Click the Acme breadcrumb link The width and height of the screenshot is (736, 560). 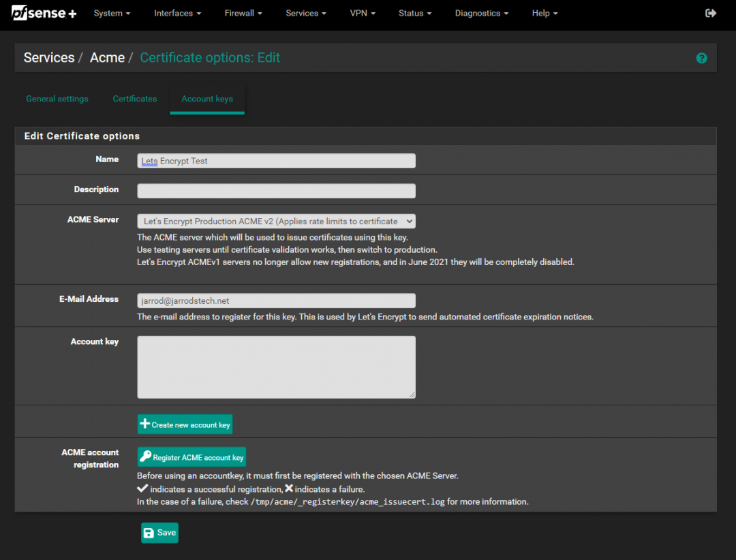point(107,58)
